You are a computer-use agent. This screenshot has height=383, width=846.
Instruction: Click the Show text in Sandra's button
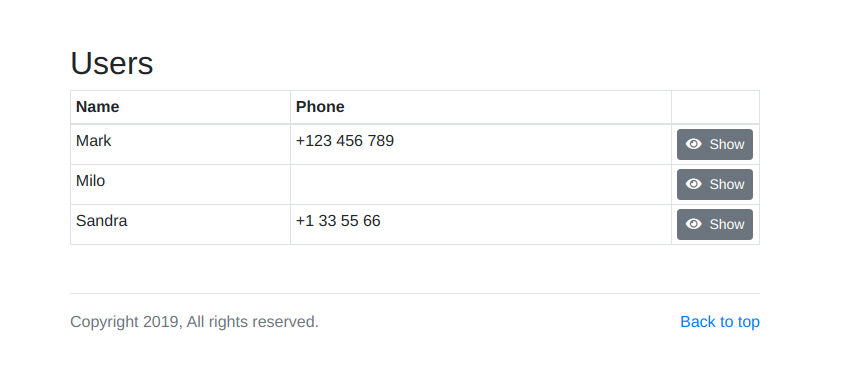click(727, 224)
